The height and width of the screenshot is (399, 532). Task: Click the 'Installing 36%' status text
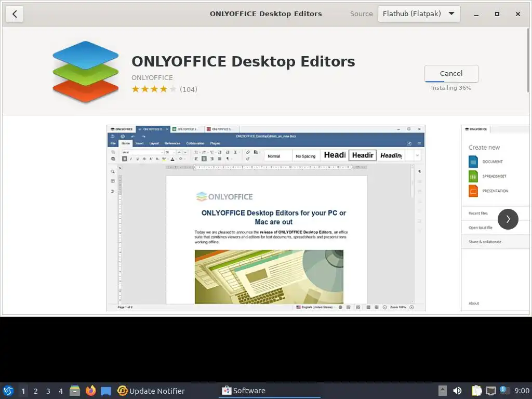point(451,88)
